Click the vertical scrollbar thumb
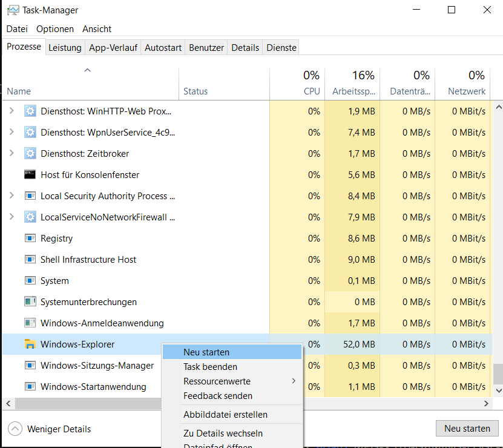This screenshot has width=503, height=448. 498,374
